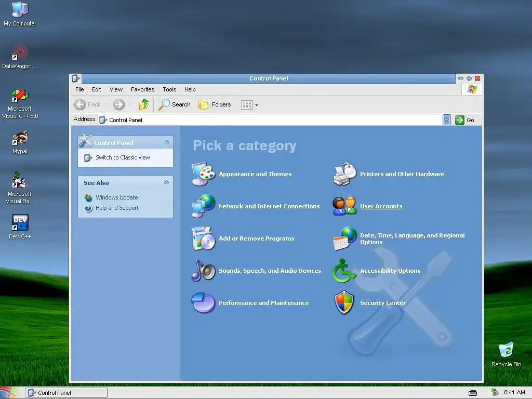Open the File menu
Screen dimensions: 532x399
tap(79, 89)
